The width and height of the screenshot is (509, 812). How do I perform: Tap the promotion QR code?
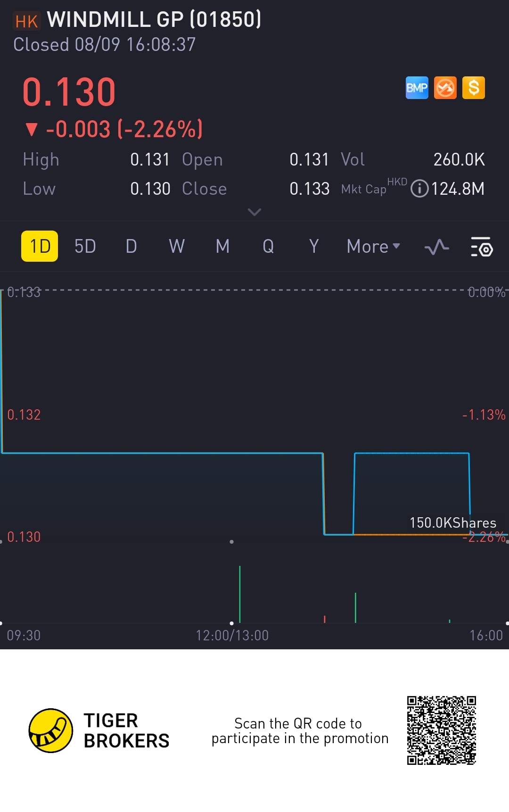(x=442, y=730)
